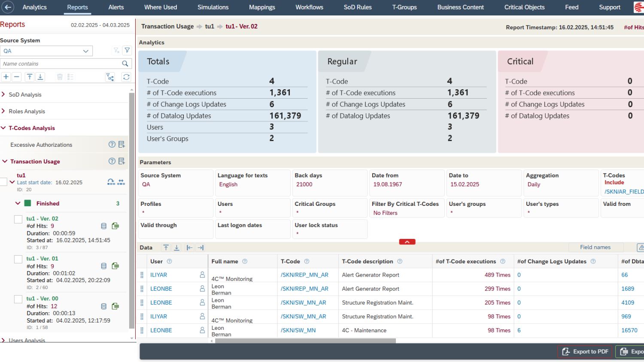
Task: Open the Source System QA dropdown
Action: [46, 51]
